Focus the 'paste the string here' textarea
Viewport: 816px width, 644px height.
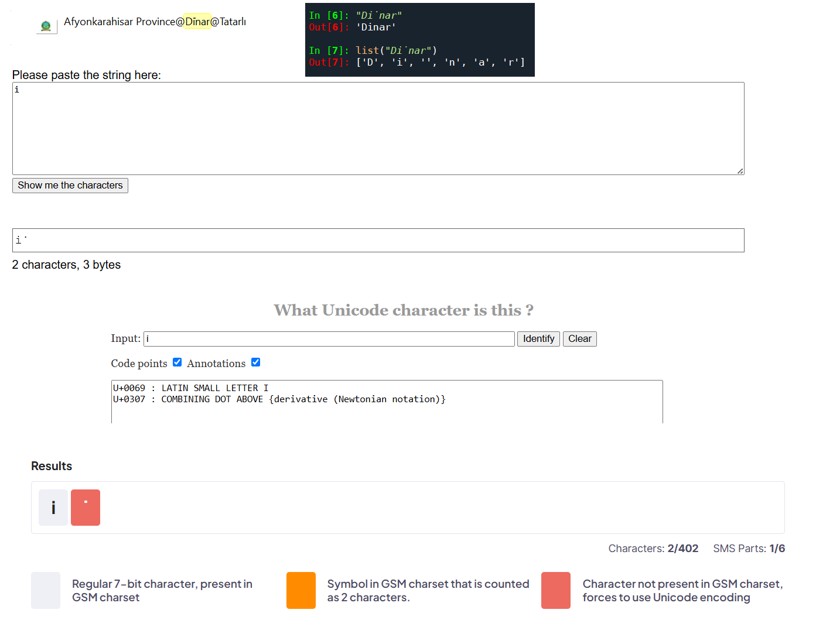378,128
